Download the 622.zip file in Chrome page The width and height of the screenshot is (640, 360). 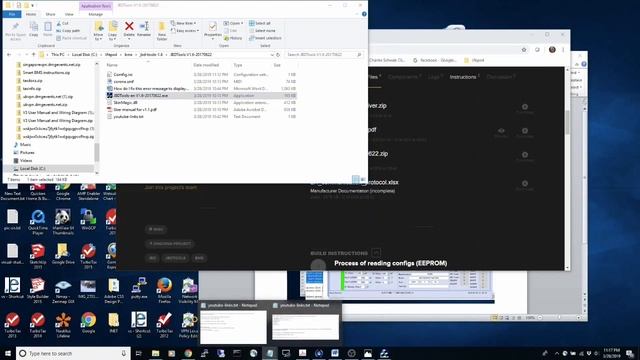coord(525,155)
